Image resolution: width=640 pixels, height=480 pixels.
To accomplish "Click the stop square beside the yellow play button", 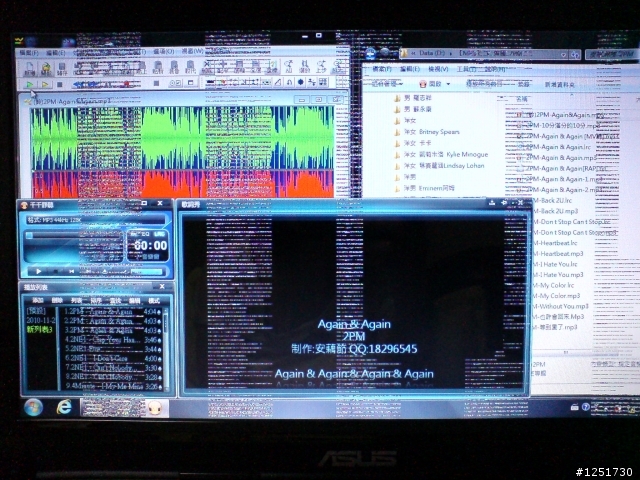I will (60, 84).
